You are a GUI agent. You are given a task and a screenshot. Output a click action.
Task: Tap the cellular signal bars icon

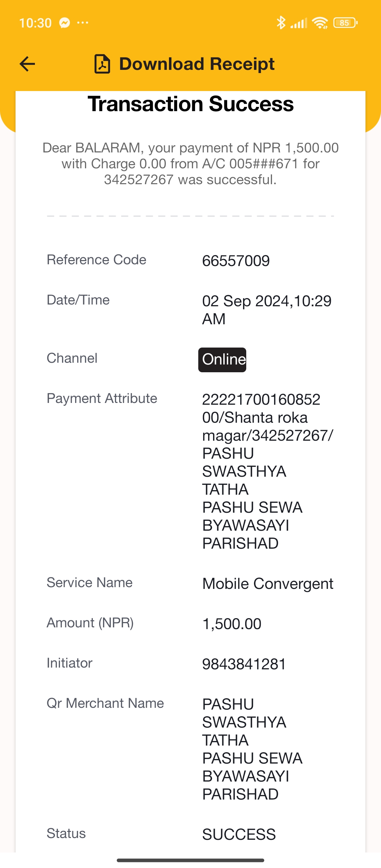[299, 23]
